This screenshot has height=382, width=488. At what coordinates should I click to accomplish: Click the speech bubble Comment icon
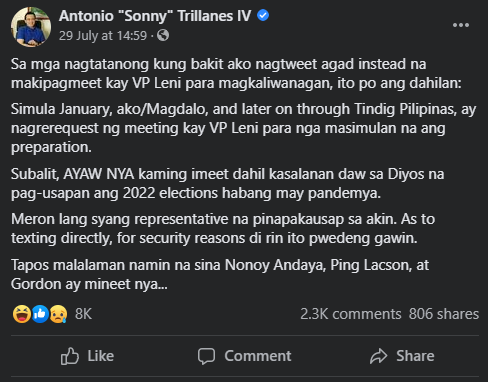pos(206,356)
